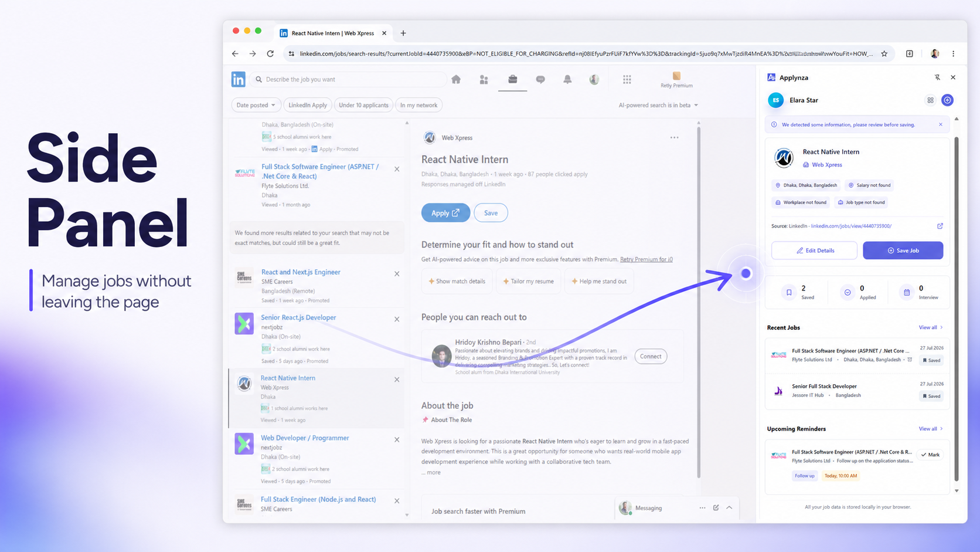980x552 pixels.
Task: Click Save Job in Applynza
Action: (x=903, y=250)
